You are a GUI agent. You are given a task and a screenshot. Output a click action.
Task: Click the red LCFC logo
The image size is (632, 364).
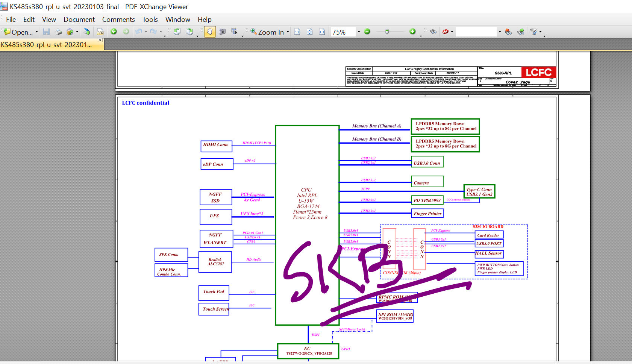point(538,72)
